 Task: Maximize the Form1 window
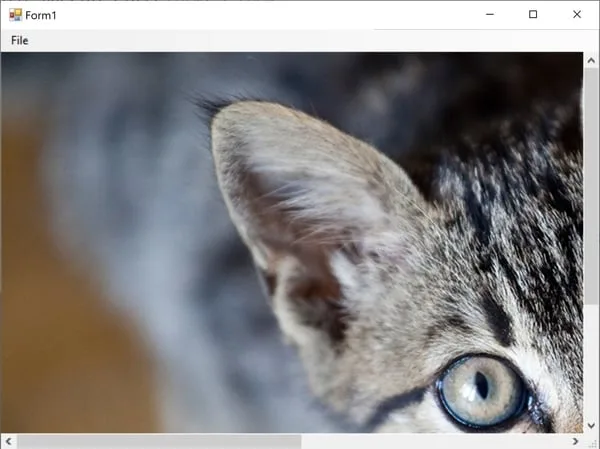point(533,14)
